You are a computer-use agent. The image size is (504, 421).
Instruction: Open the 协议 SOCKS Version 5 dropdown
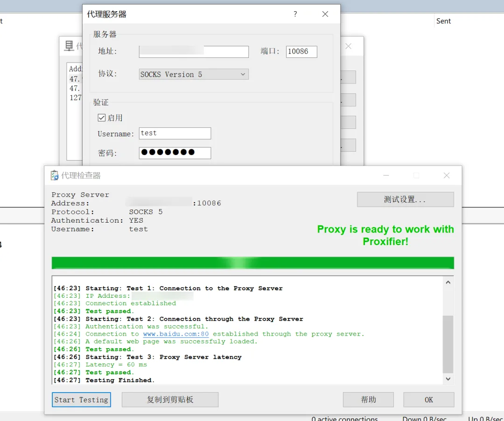(194, 74)
